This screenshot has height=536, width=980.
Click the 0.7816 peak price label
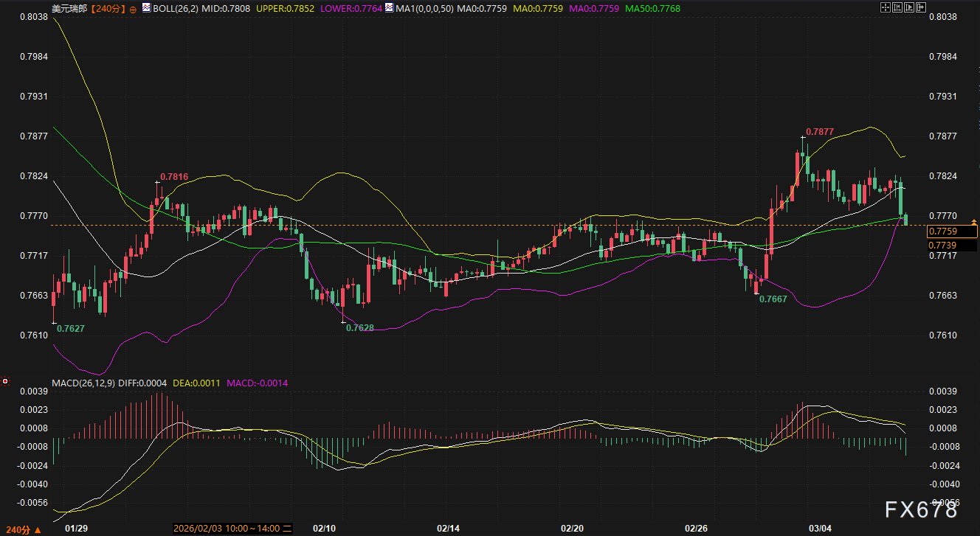174,177
